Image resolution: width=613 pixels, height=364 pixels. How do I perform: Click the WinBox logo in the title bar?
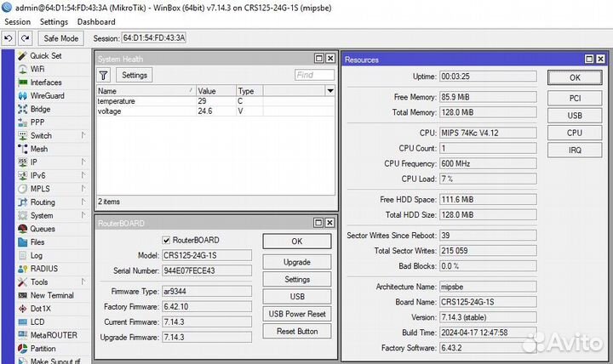pyautogui.click(x=7, y=7)
